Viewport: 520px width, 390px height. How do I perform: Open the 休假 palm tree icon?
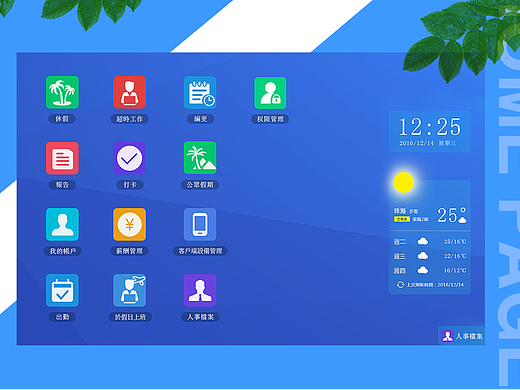[x=62, y=92]
